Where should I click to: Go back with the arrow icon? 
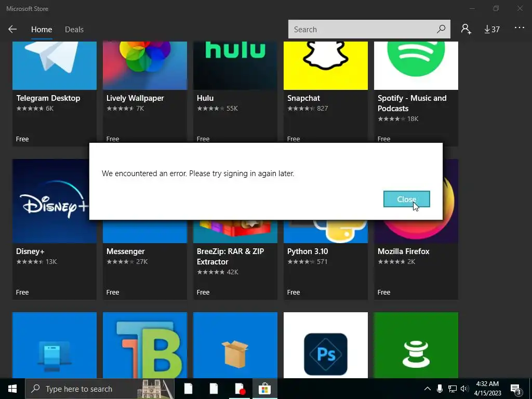click(12, 29)
